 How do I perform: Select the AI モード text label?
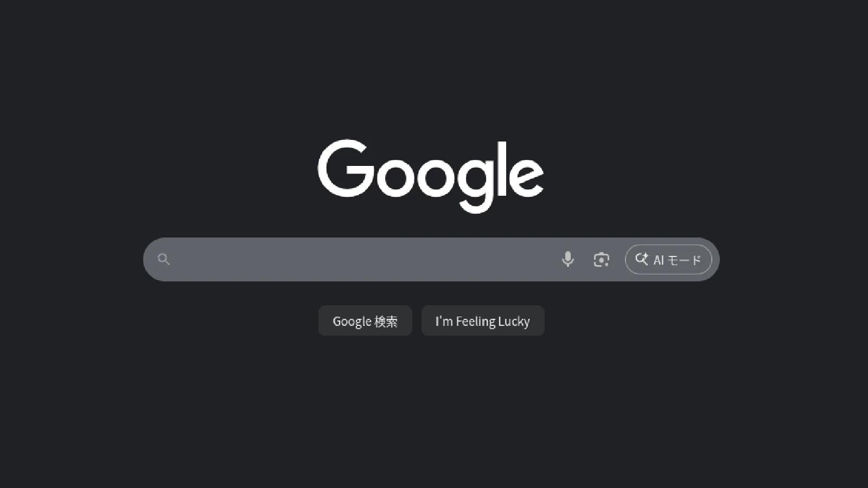[x=678, y=260]
